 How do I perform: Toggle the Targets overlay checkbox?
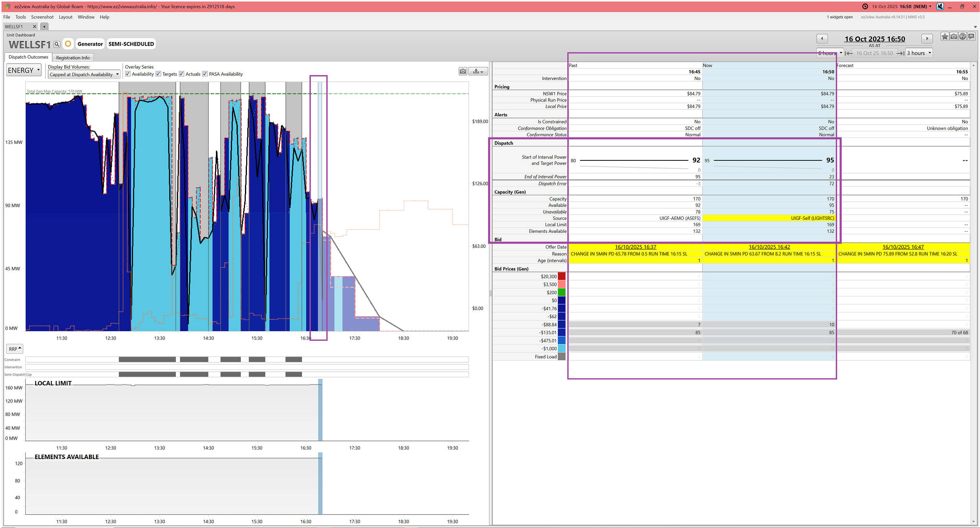158,74
